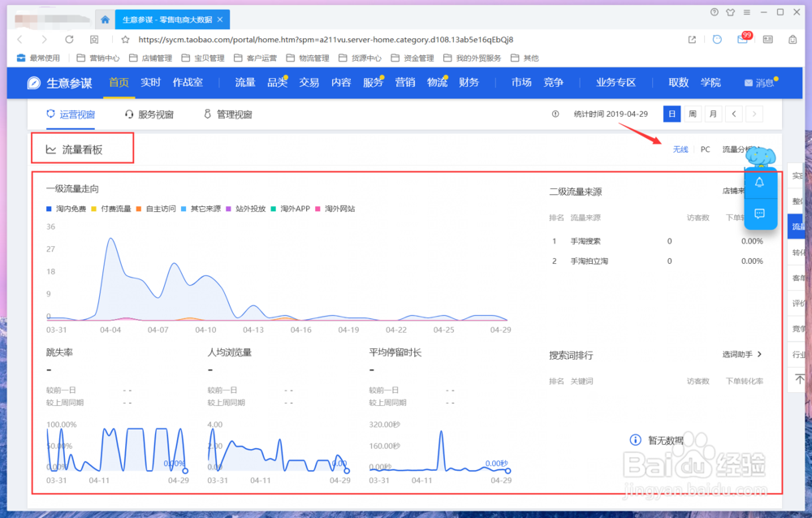Image resolution: width=812 pixels, height=518 pixels.
Task: Toggle 其它来源 legend series
Action: point(201,209)
